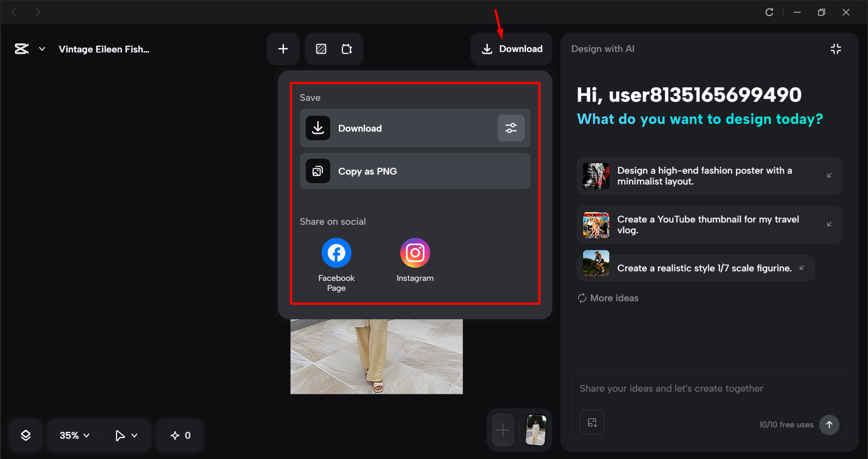868x459 pixels.
Task: Open the background transparency tool icon
Action: [x=321, y=49]
